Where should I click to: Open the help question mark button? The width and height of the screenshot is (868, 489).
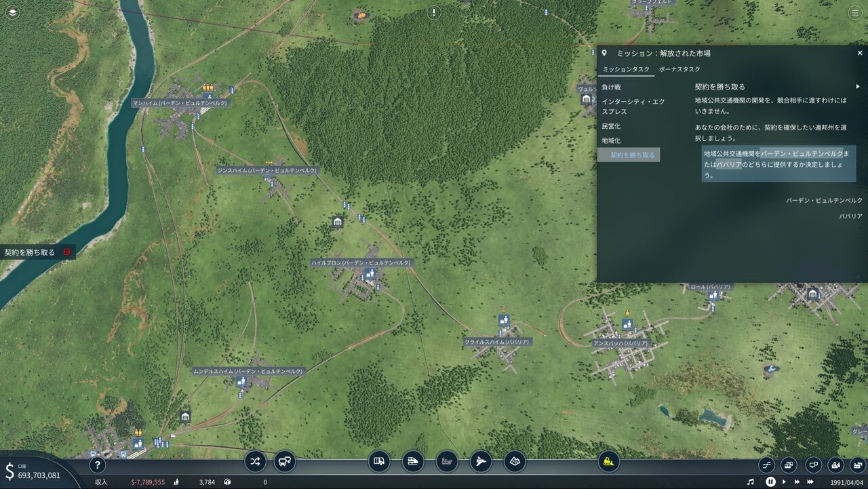click(98, 465)
